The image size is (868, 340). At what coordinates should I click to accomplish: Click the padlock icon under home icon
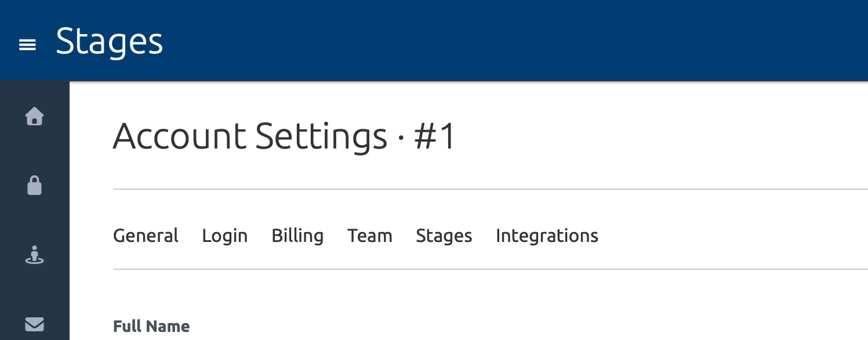coord(35,185)
